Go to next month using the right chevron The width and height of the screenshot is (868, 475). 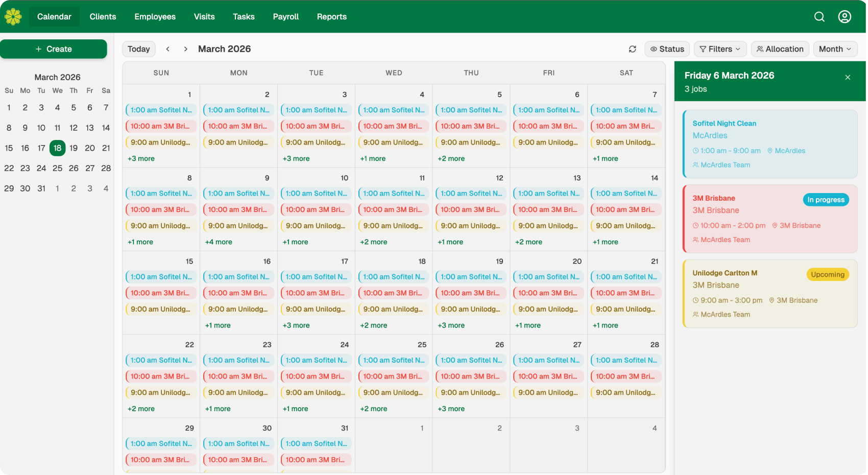pyautogui.click(x=185, y=49)
